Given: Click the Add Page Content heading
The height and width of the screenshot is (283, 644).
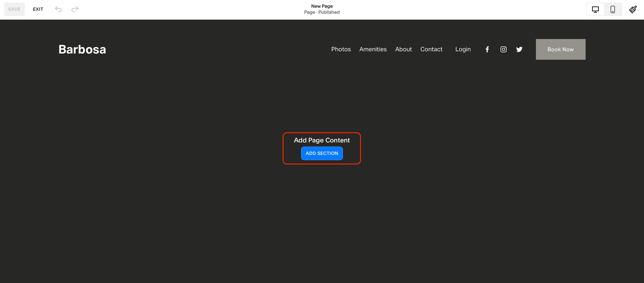Looking at the screenshot, I should pyautogui.click(x=322, y=140).
